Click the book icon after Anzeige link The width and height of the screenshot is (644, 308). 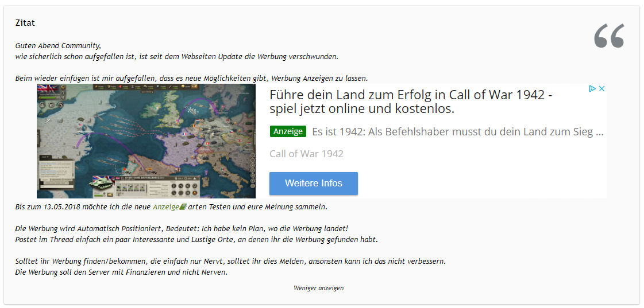tap(183, 206)
